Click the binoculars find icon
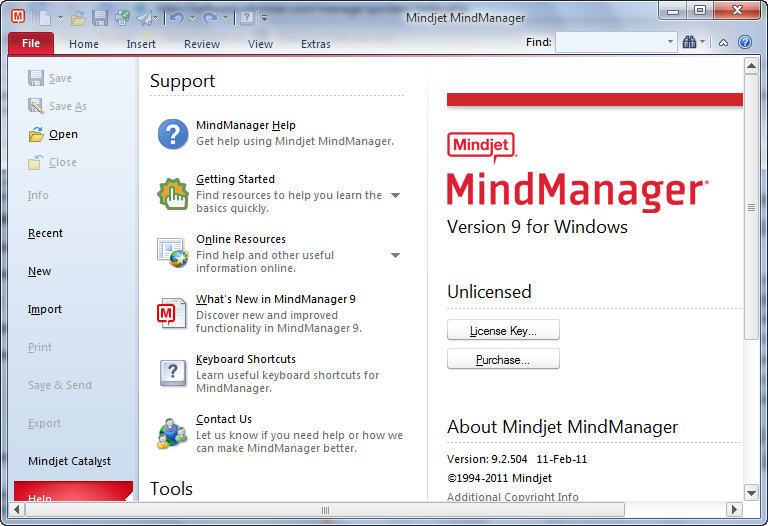768x526 pixels. [689, 42]
